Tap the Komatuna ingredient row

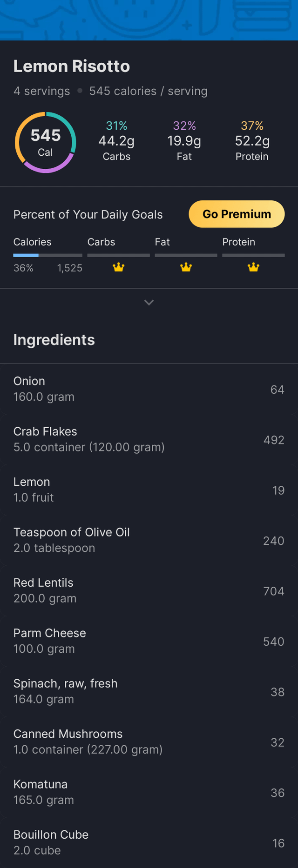click(x=149, y=792)
